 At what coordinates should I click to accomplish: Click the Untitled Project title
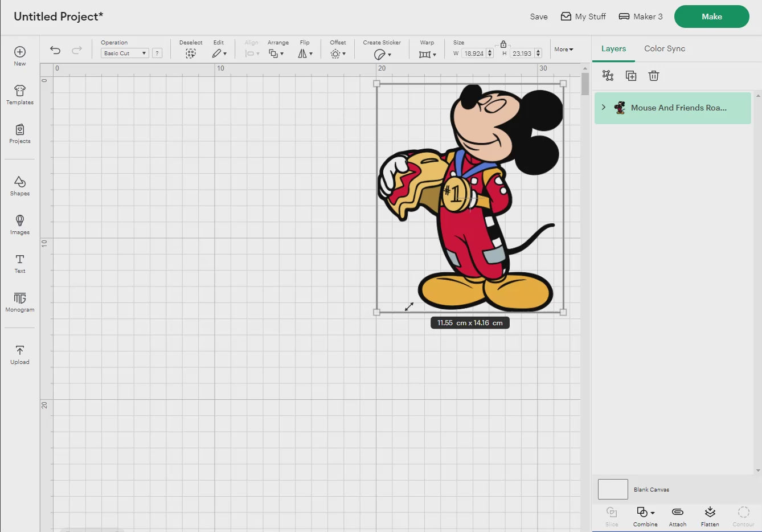pos(58,17)
